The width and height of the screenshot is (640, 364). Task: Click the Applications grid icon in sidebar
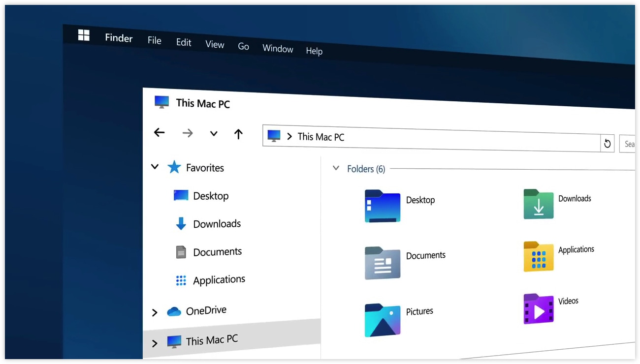181,280
